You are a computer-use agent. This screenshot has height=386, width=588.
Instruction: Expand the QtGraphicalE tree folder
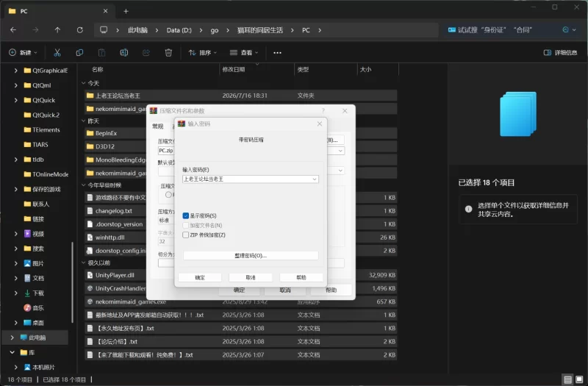pos(15,71)
